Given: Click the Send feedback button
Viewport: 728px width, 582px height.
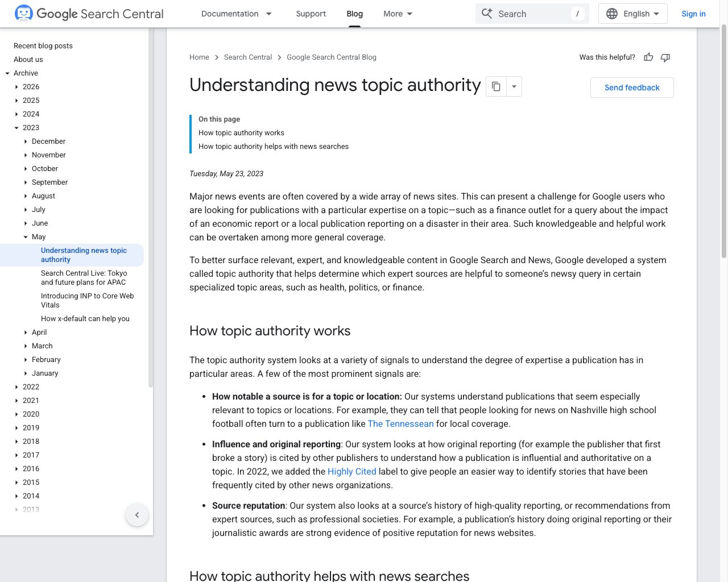Looking at the screenshot, I should click(632, 88).
